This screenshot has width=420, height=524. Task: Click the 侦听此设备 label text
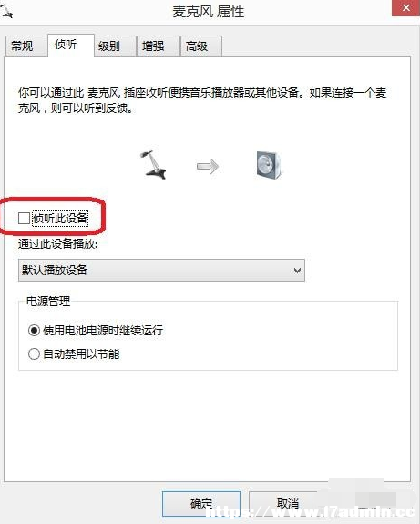click(60, 218)
